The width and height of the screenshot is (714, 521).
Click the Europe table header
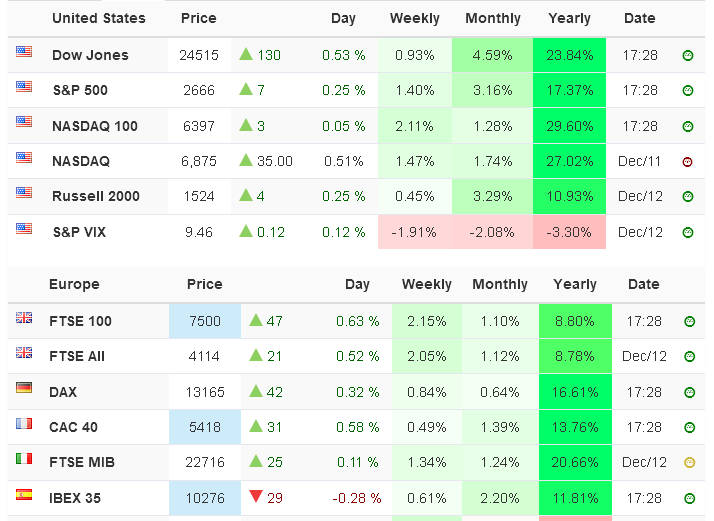74,284
